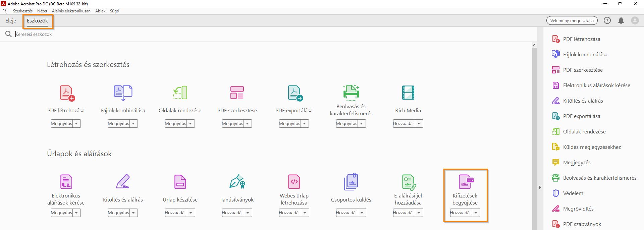644x230 pixels.
Task: Open the Súgó menu
Action: tap(114, 11)
